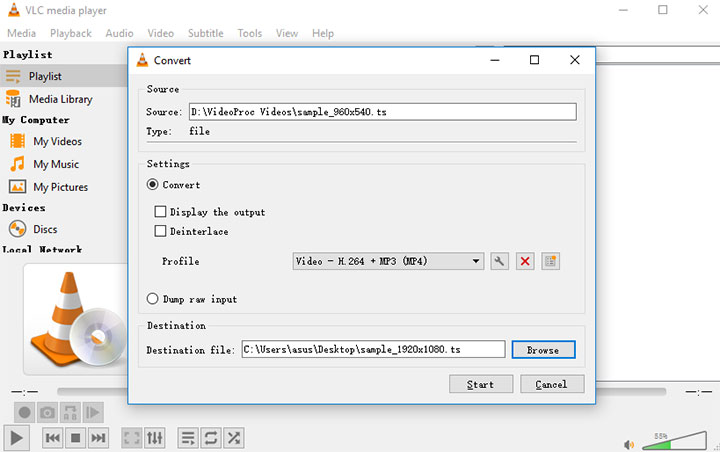
Task: Toggle the playlist view icon
Action: tap(188, 438)
